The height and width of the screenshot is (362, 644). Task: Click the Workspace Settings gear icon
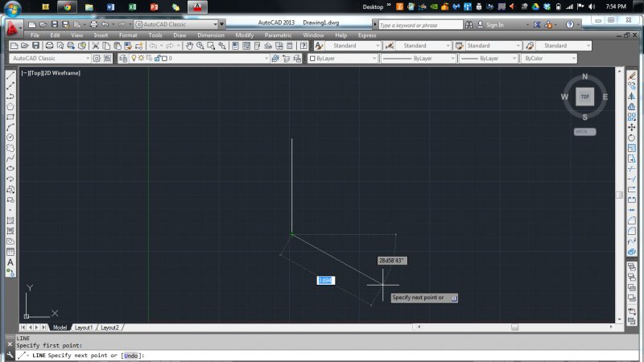coord(97,58)
